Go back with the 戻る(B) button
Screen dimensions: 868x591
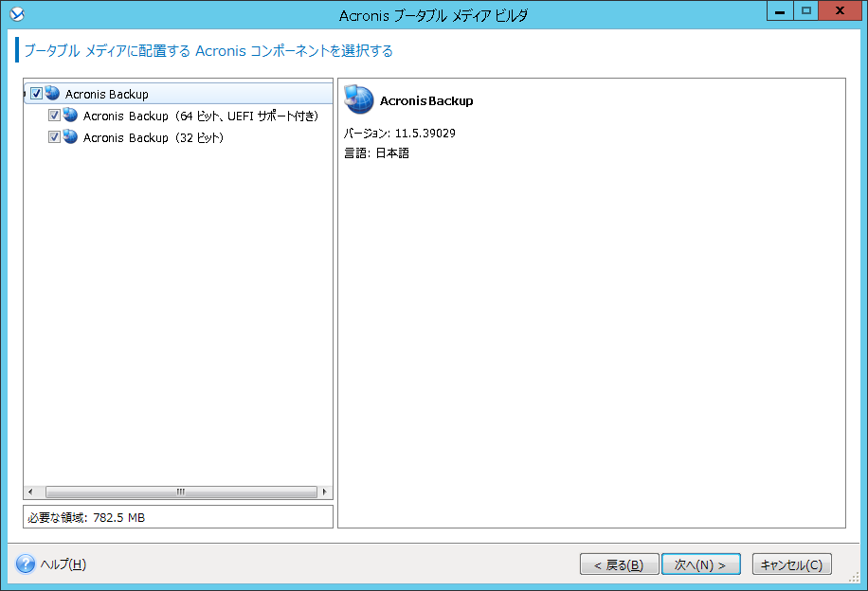(x=619, y=564)
